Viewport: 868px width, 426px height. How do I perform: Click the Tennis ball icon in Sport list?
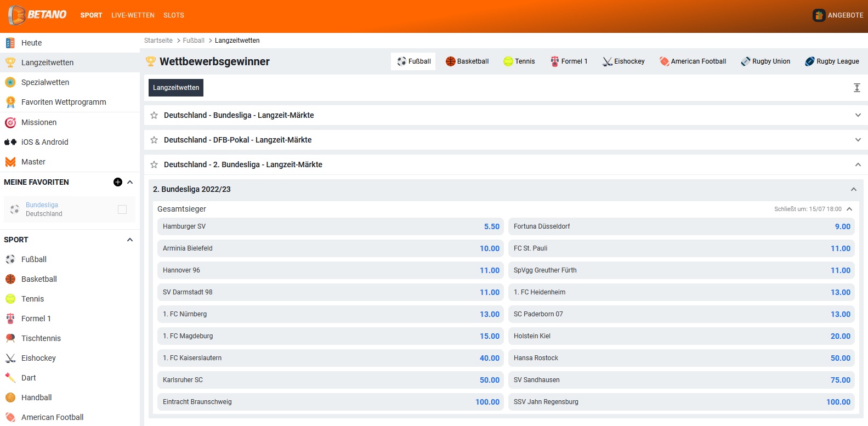coord(10,299)
